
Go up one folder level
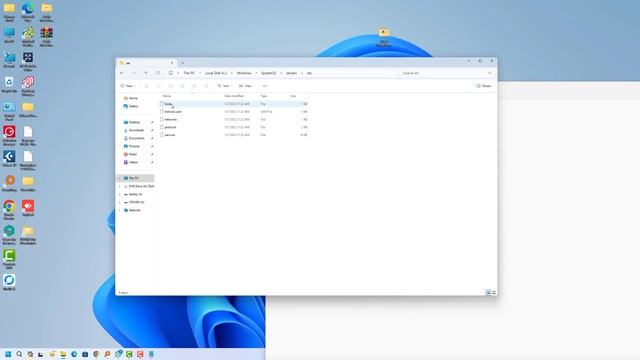(146, 73)
